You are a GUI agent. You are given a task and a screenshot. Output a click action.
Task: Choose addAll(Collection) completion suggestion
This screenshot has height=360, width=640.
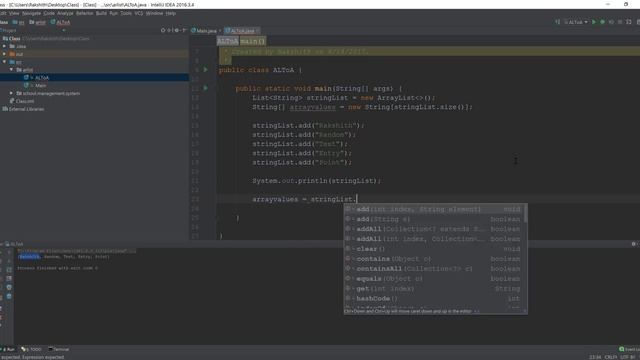(x=433, y=229)
